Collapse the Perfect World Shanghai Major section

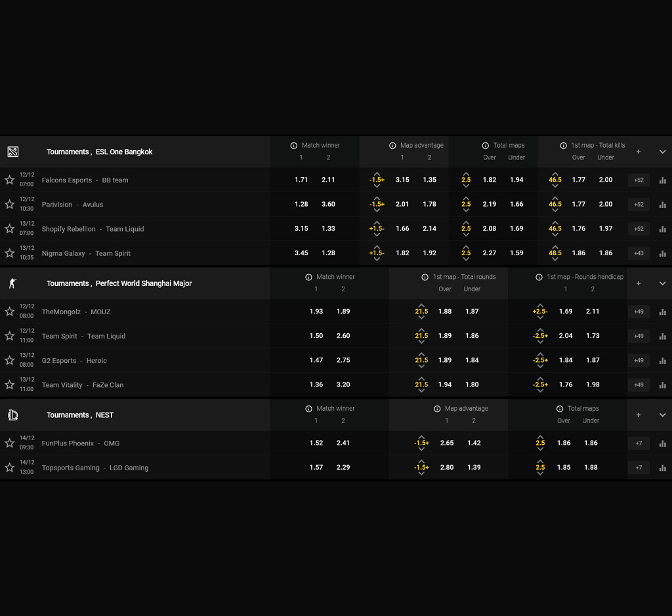[x=662, y=283]
